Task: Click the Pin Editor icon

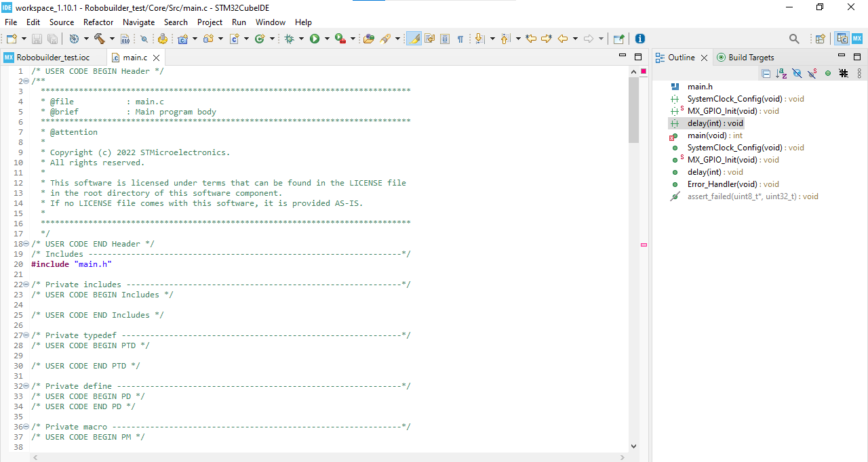Action: coord(618,39)
